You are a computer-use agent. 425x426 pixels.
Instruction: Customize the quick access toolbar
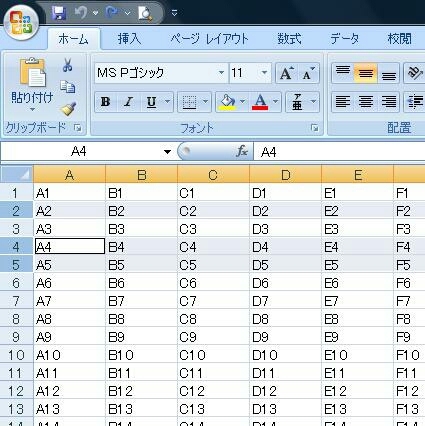tap(174, 13)
